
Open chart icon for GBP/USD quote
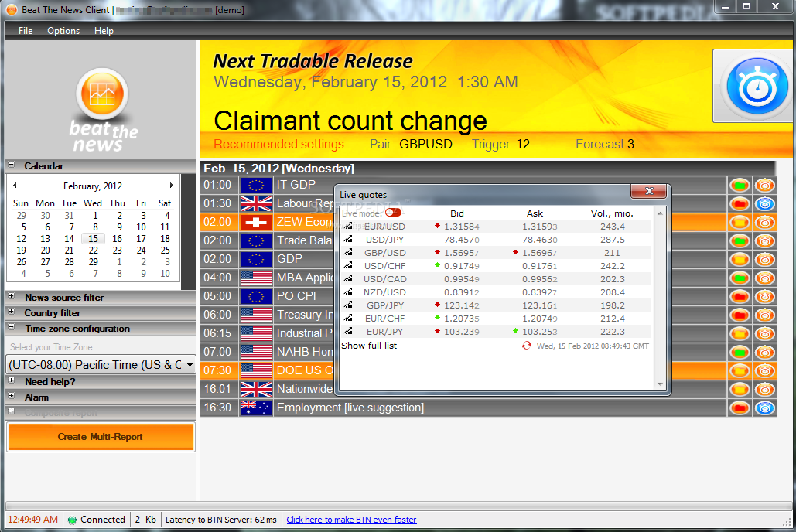(x=348, y=252)
